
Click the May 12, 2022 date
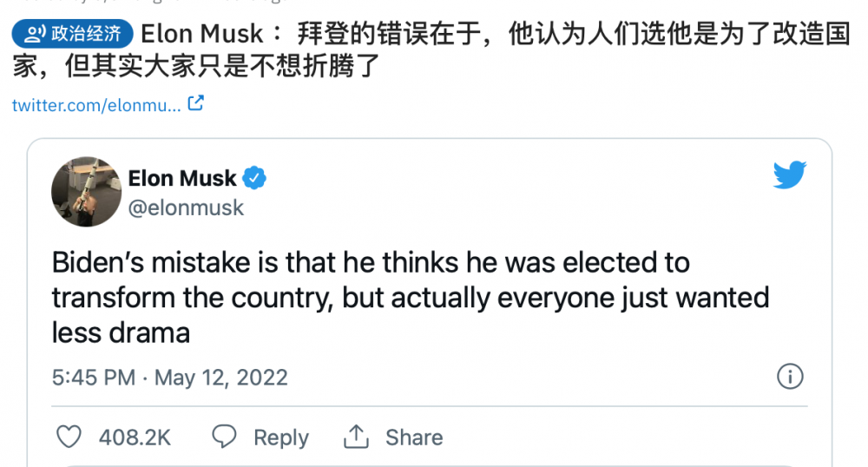(x=233, y=378)
